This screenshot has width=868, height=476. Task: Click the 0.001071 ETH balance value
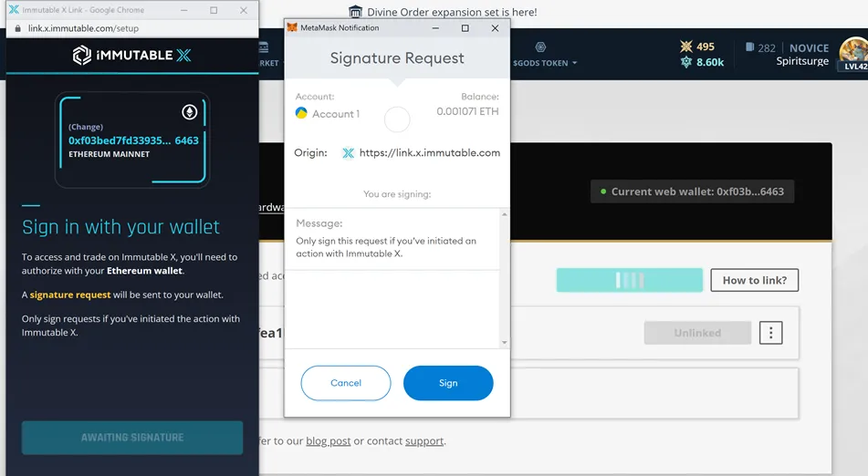point(467,111)
